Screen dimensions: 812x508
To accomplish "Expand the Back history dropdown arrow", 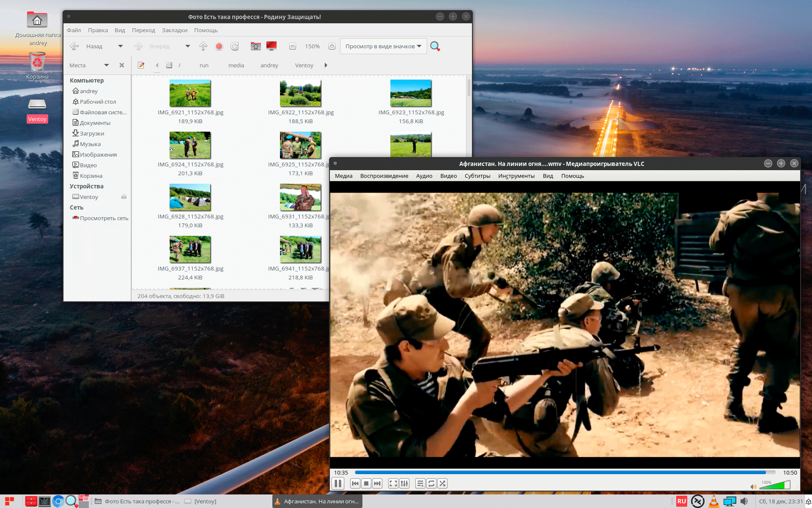I will (121, 46).
